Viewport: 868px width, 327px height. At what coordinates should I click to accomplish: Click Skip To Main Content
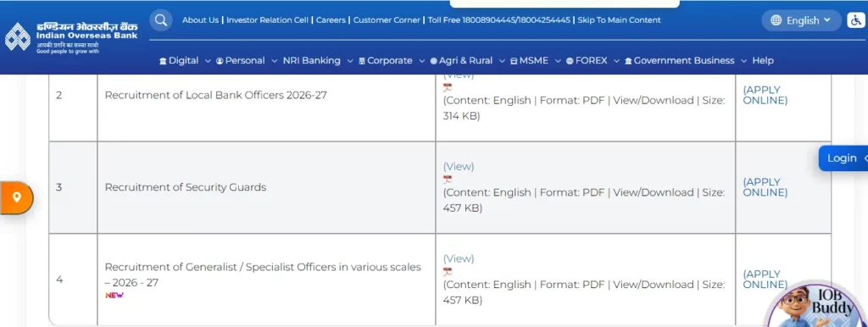click(x=619, y=20)
